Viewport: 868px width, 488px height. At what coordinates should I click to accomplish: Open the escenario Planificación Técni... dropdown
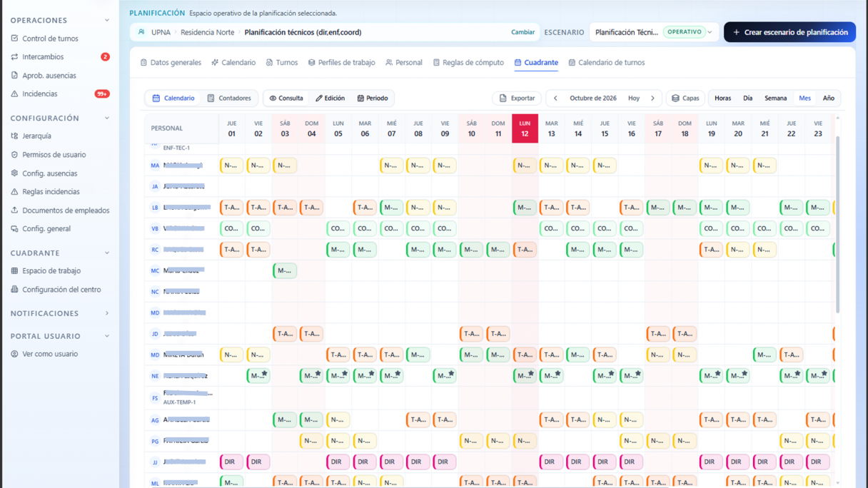point(653,32)
